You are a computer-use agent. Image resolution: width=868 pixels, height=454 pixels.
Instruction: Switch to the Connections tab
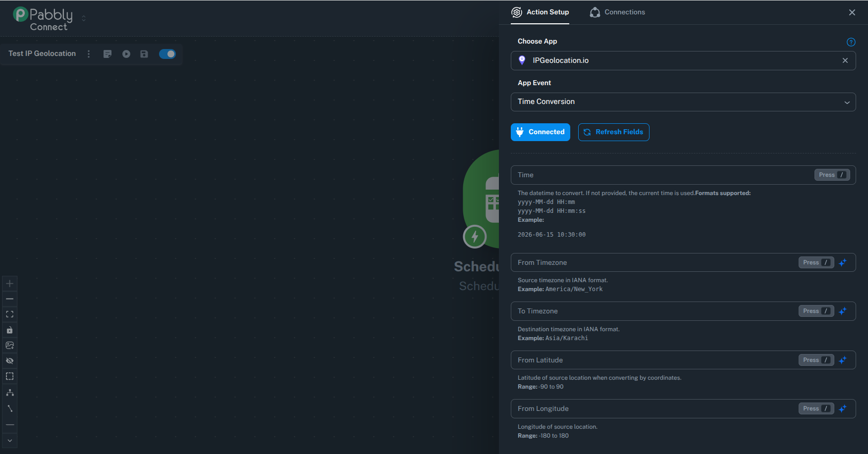[x=617, y=12]
